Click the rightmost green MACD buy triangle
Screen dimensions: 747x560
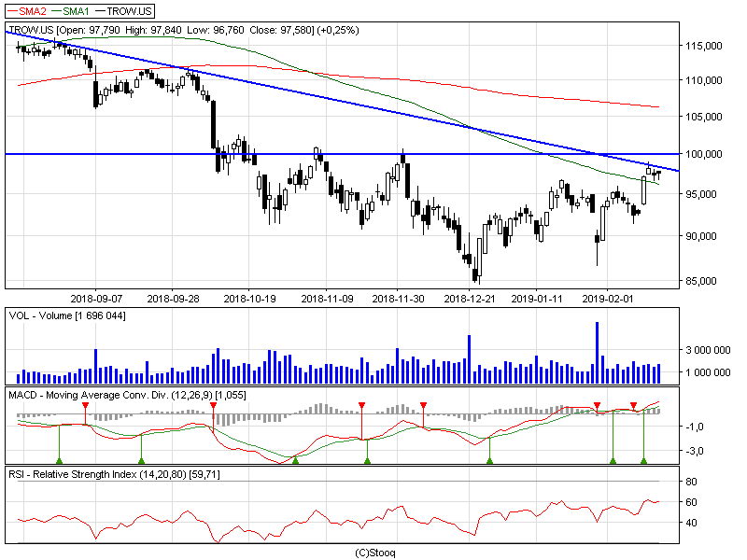(x=643, y=460)
